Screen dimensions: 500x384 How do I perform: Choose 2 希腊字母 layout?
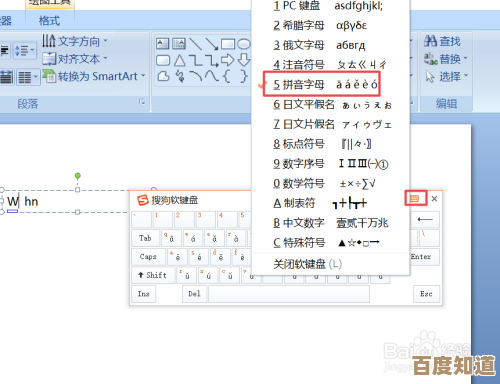point(330,25)
